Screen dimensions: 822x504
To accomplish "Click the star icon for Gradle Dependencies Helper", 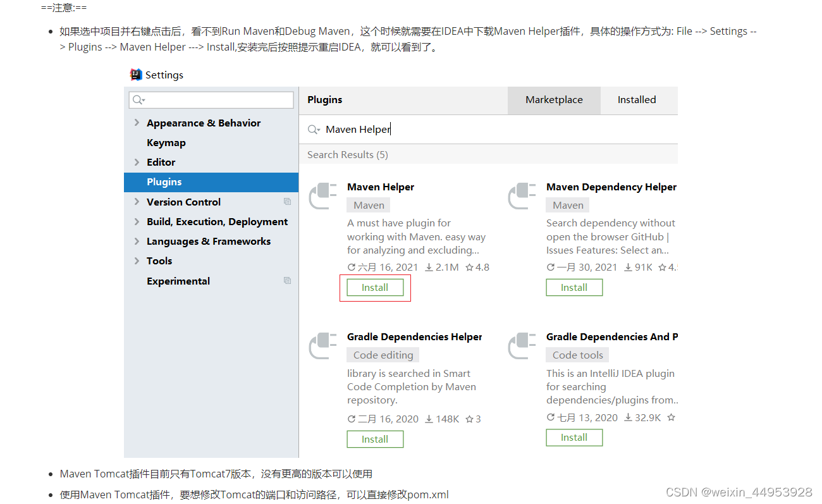I will [469, 419].
